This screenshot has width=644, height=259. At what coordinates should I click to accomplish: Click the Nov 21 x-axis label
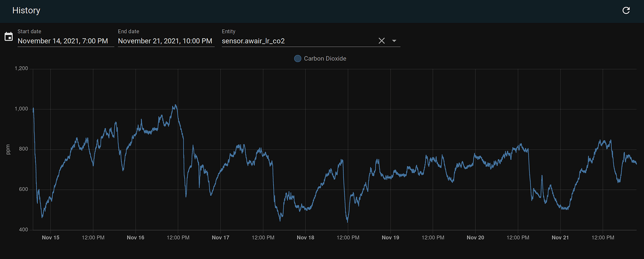click(x=560, y=238)
